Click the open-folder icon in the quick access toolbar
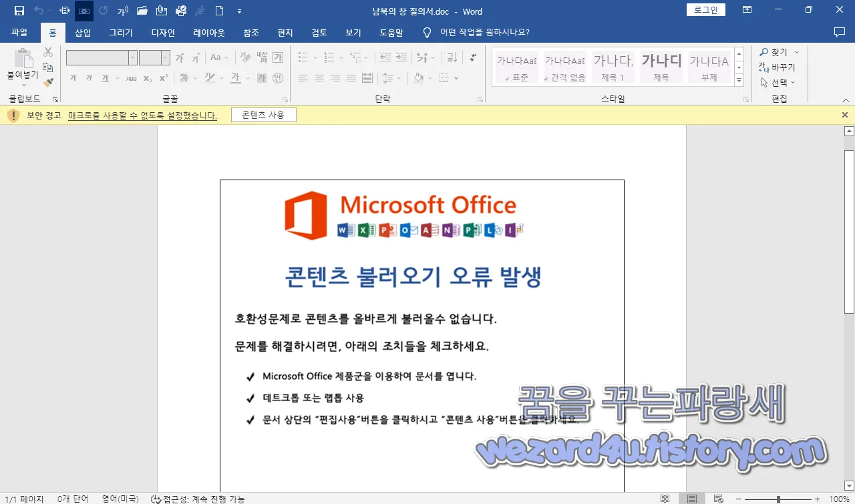 142,11
